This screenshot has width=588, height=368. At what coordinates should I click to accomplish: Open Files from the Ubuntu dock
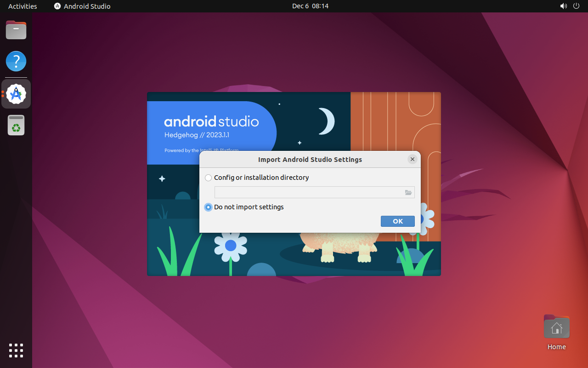16,30
